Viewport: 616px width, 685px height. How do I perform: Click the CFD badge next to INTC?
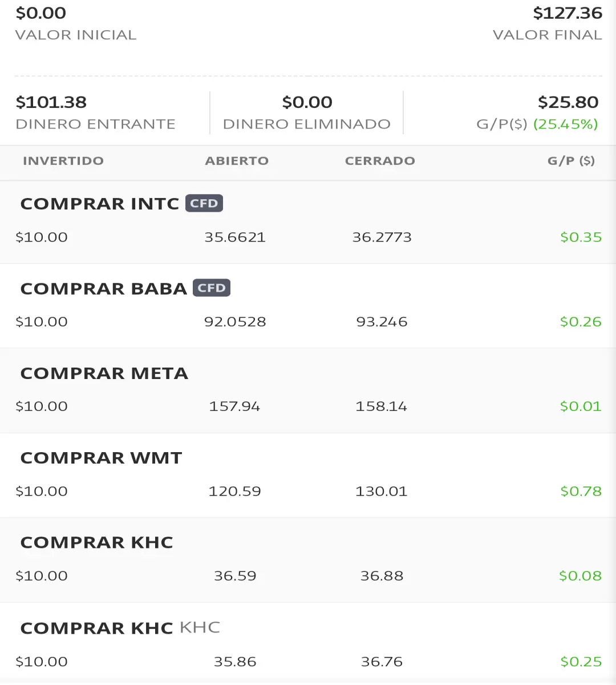(204, 203)
